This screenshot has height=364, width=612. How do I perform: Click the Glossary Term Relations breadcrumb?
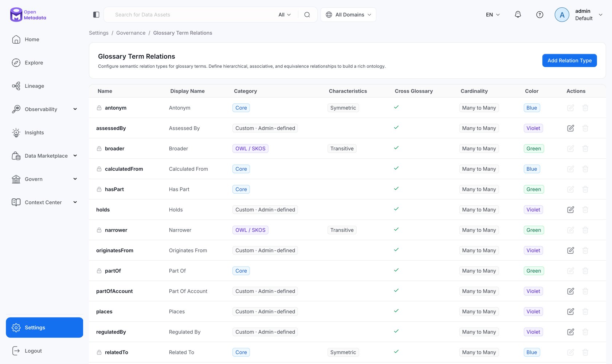click(x=183, y=33)
